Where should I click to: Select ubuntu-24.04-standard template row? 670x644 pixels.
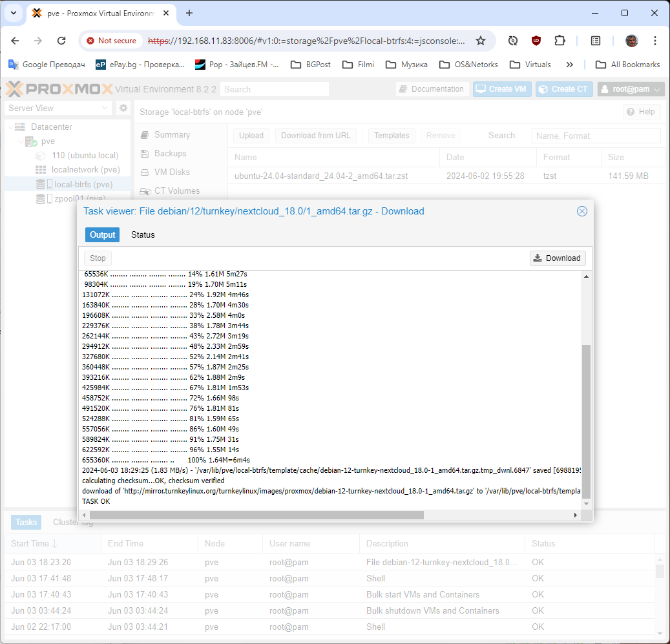click(x=446, y=176)
